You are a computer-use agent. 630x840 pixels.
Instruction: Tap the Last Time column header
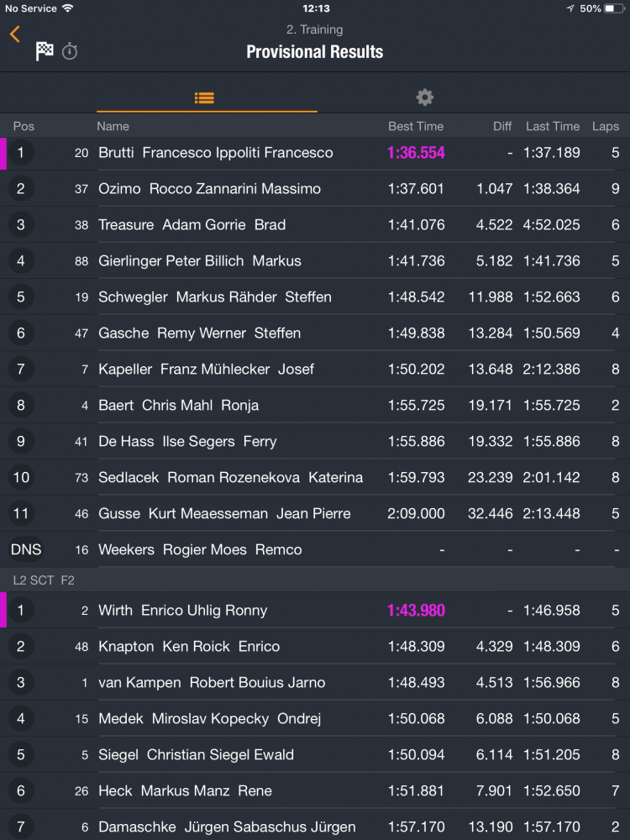(553, 127)
